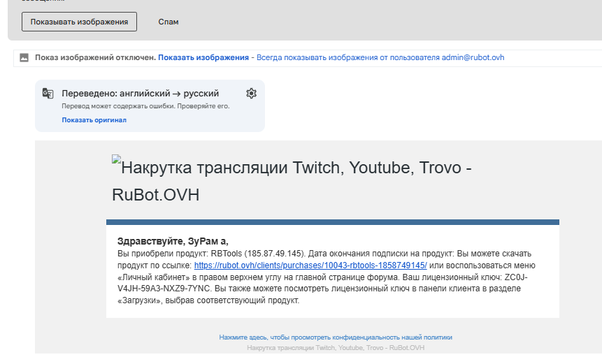Open the rubot.ovh purchases download link
The image size is (602, 364).
[x=310, y=265]
